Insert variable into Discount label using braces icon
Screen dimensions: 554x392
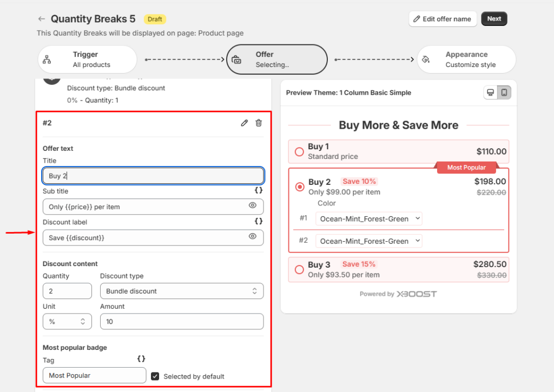pyautogui.click(x=259, y=221)
